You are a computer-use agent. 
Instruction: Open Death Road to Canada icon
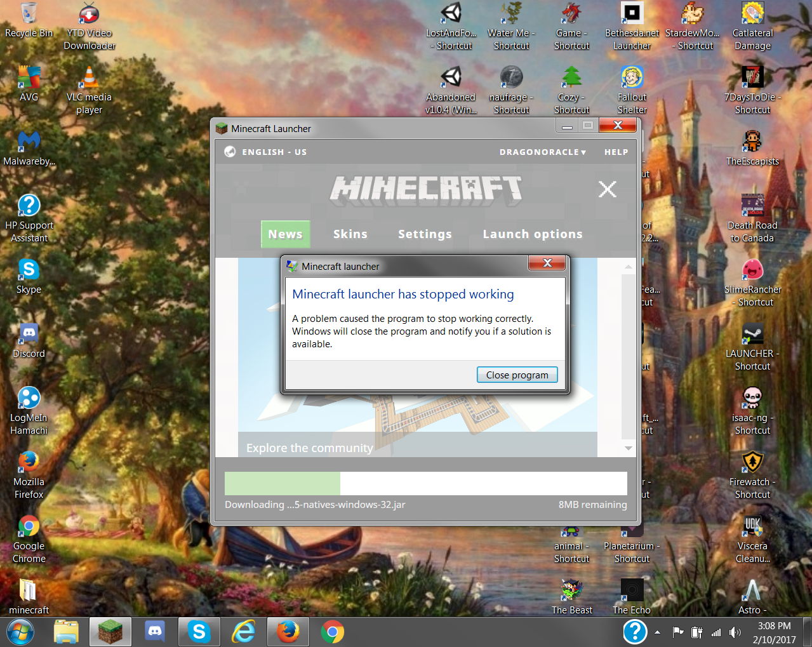tap(752, 218)
